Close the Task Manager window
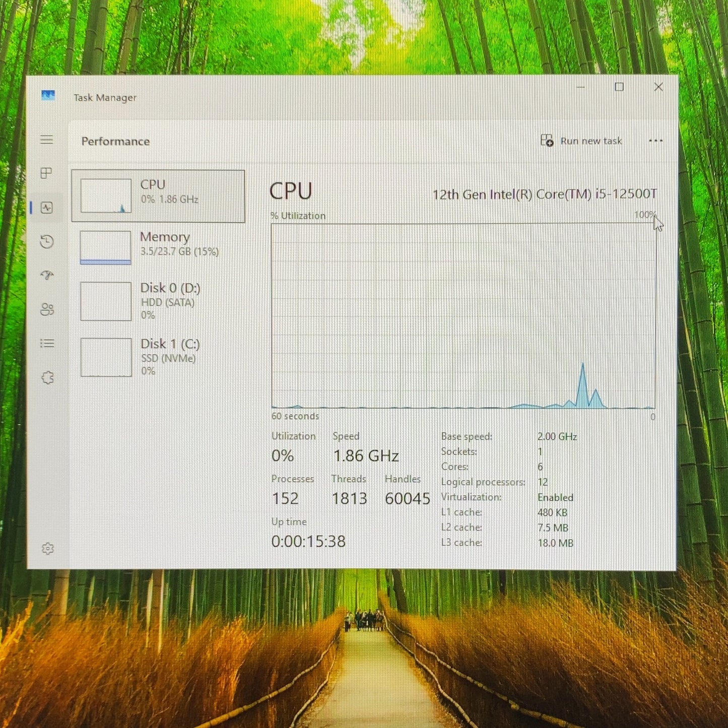Image resolution: width=728 pixels, height=728 pixels. pyautogui.click(x=658, y=87)
